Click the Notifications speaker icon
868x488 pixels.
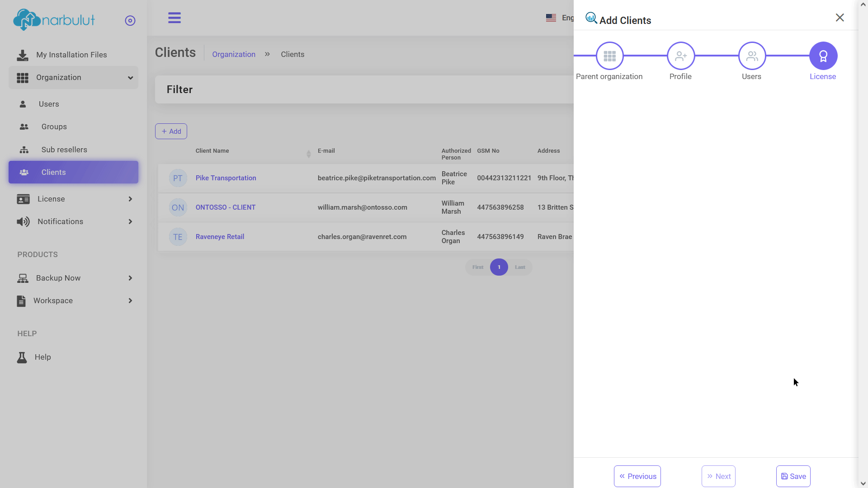[x=23, y=221]
